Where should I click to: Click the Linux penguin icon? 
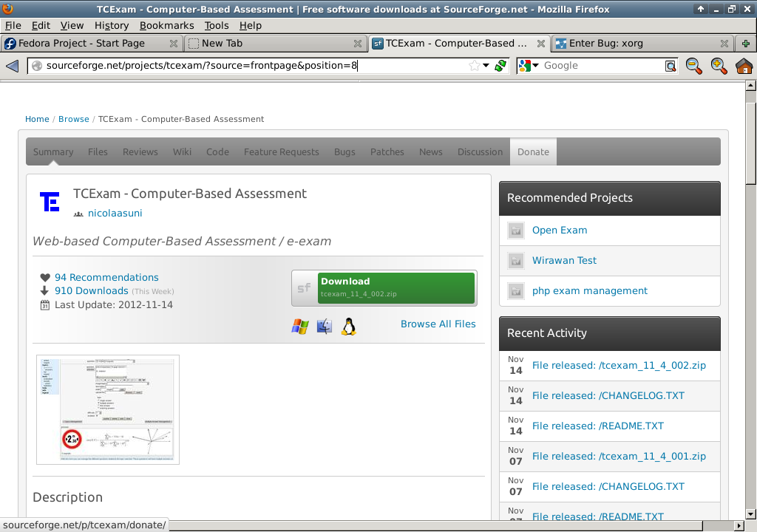click(349, 327)
